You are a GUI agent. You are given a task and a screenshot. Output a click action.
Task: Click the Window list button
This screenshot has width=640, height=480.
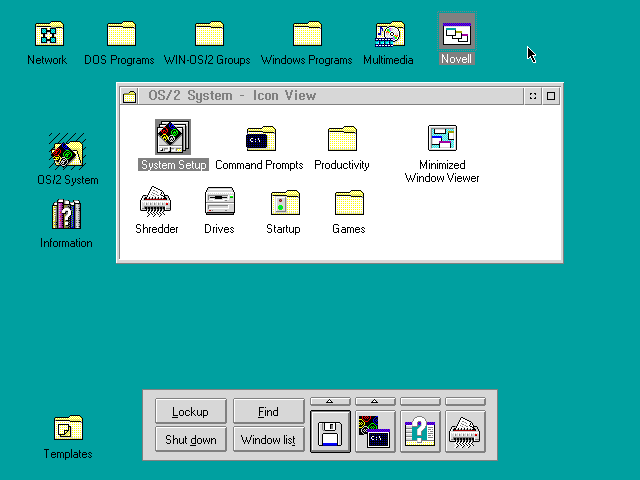click(x=269, y=440)
